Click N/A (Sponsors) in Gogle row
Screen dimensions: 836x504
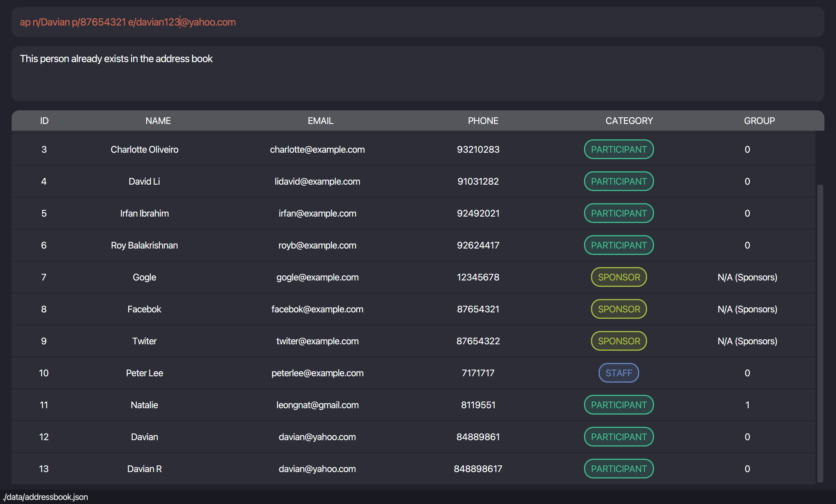pyautogui.click(x=747, y=277)
